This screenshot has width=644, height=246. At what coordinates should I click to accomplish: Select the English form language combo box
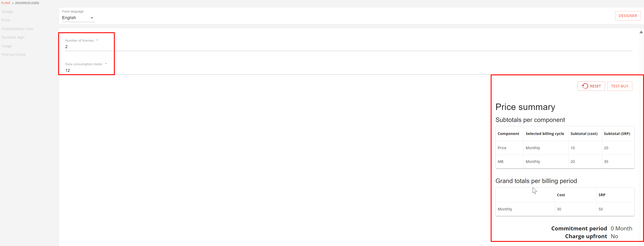[x=78, y=18]
